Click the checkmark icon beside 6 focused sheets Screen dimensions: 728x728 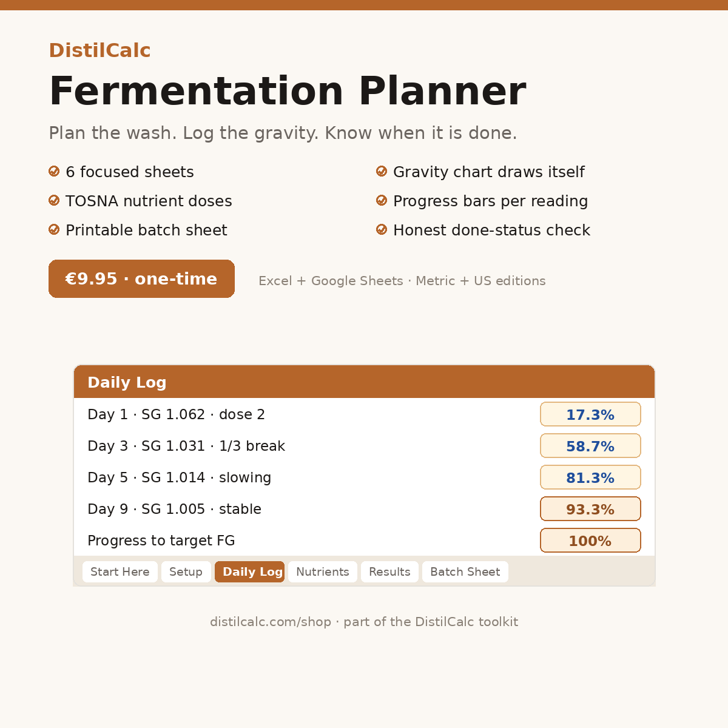tap(54, 172)
